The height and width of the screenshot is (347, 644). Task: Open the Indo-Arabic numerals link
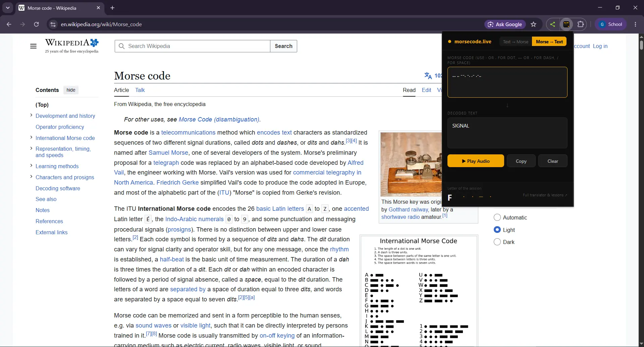pos(194,219)
